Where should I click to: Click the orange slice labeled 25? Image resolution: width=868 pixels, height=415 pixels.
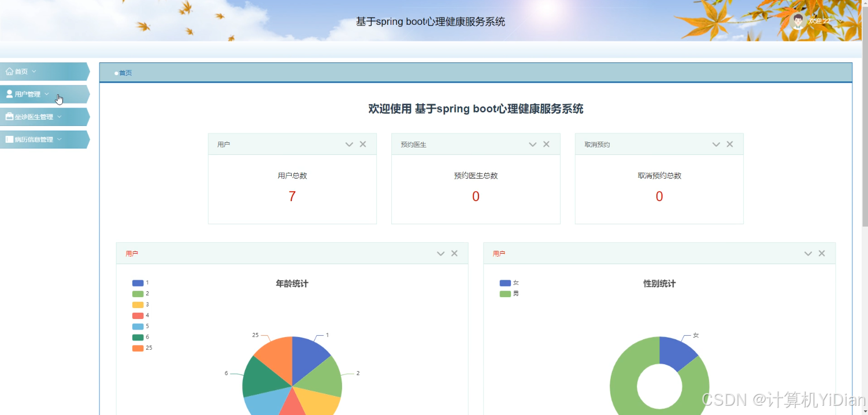(x=277, y=355)
